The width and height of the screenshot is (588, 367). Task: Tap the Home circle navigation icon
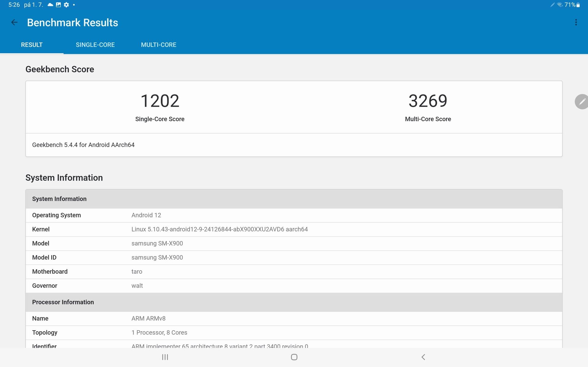tap(294, 357)
